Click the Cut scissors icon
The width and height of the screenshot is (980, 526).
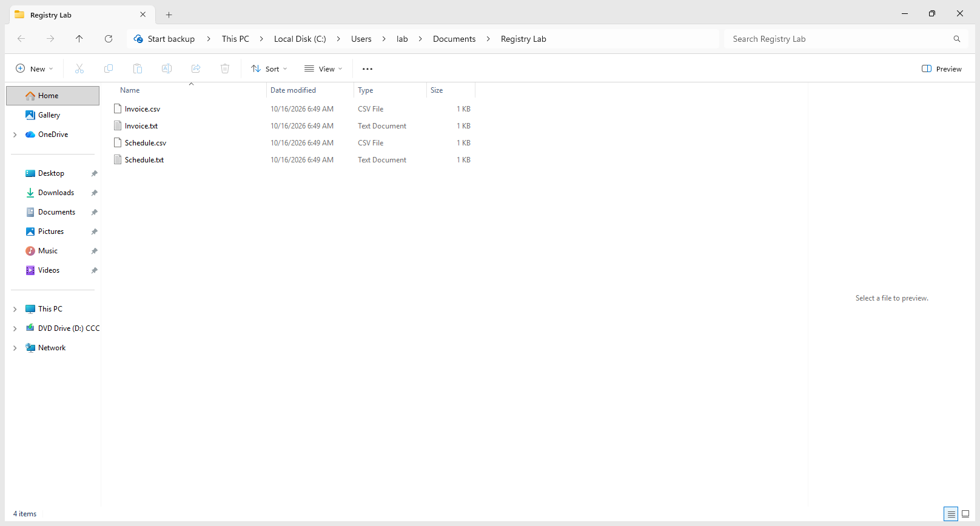point(79,68)
